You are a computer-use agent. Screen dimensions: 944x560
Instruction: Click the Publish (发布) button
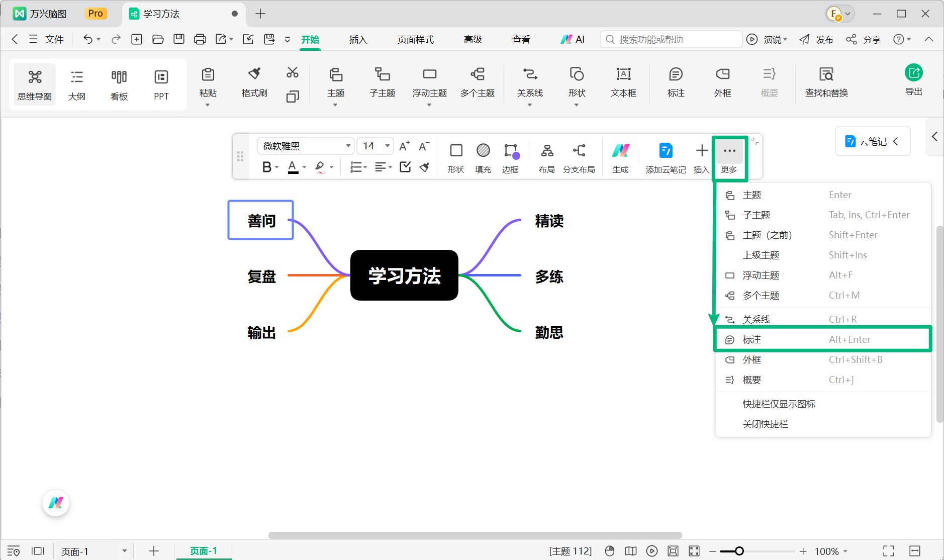pyautogui.click(x=816, y=39)
